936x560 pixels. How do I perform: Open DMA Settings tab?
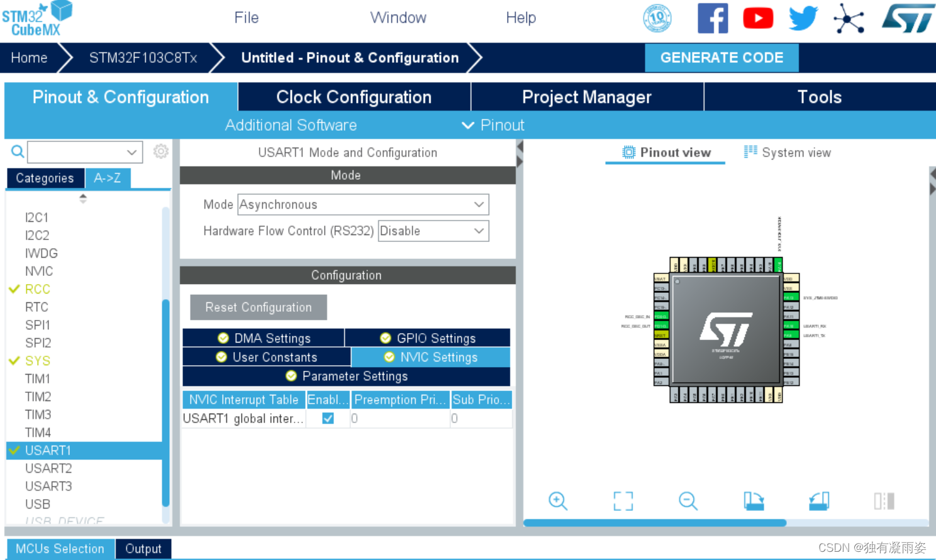point(264,338)
